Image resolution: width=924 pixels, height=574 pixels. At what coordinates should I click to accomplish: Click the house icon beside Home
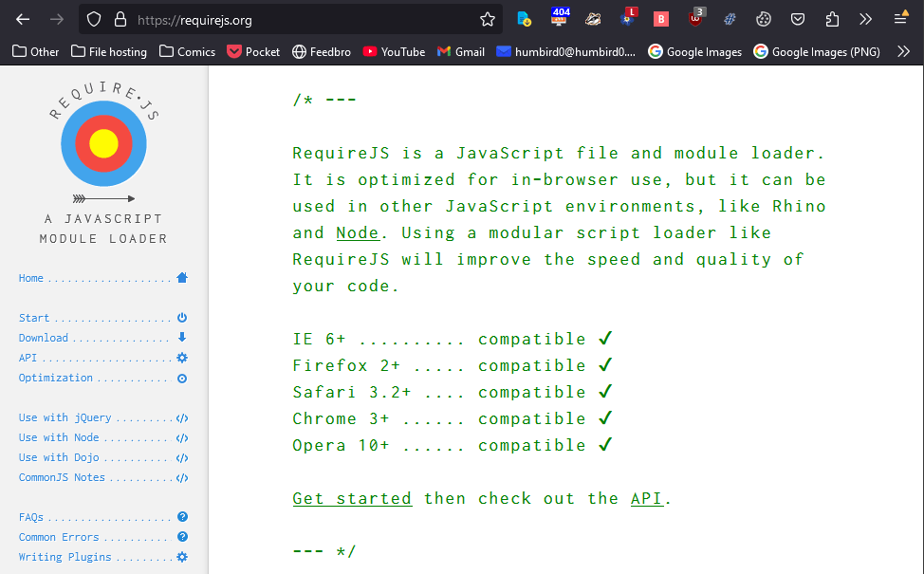[180, 277]
